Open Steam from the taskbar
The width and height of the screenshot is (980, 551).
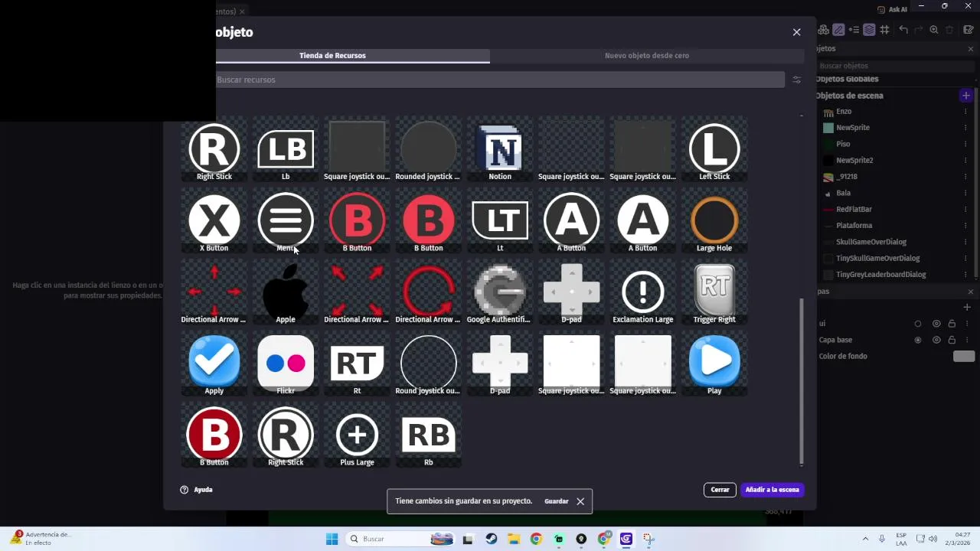coord(491,539)
